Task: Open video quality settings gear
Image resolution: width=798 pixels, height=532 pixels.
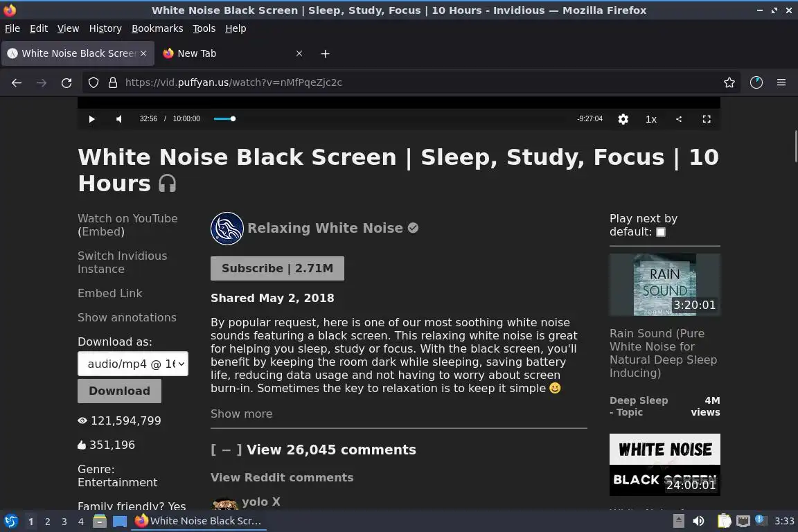Action: click(x=623, y=119)
